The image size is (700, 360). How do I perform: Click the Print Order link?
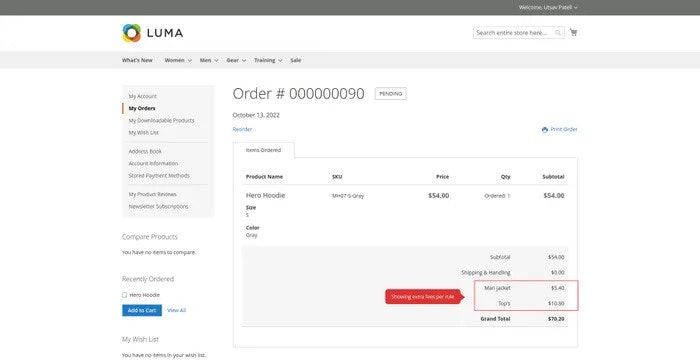[x=564, y=130]
